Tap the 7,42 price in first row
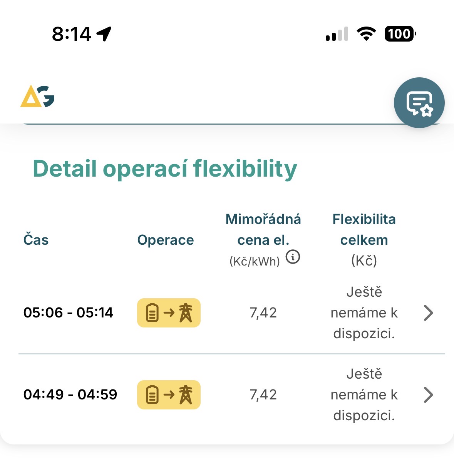This screenshot has width=454, height=476. click(263, 313)
